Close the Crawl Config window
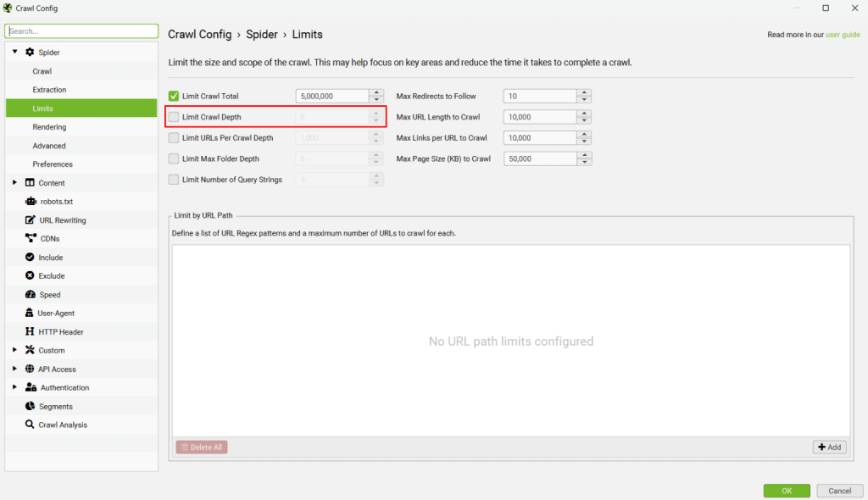Image resolution: width=868 pixels, height=500 pixels. tap(854, 8)
